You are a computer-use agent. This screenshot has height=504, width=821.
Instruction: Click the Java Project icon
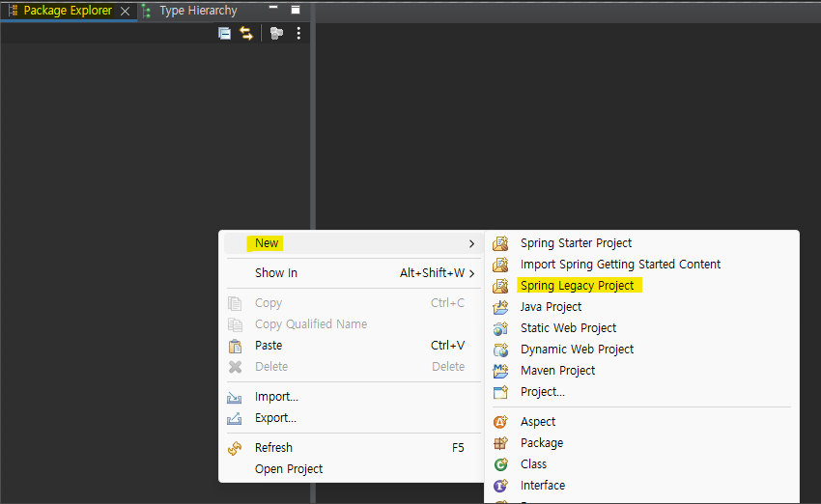[x=500, y=307]
